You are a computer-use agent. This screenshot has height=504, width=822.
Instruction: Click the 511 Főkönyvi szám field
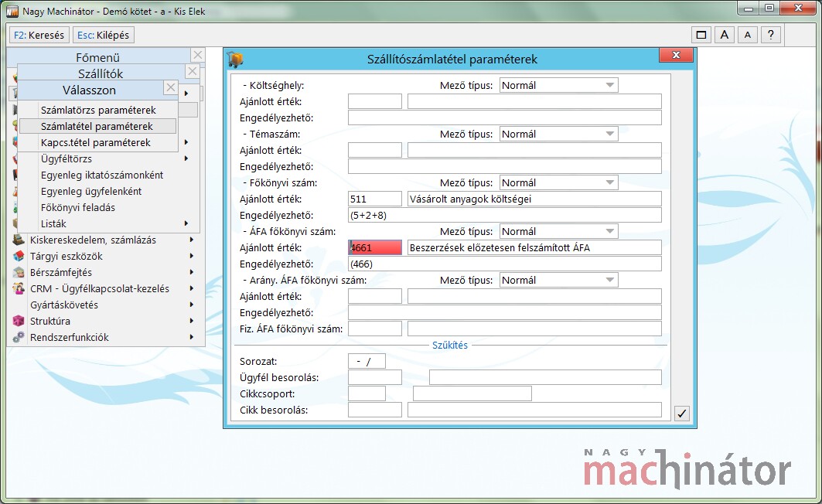[375, 199]
